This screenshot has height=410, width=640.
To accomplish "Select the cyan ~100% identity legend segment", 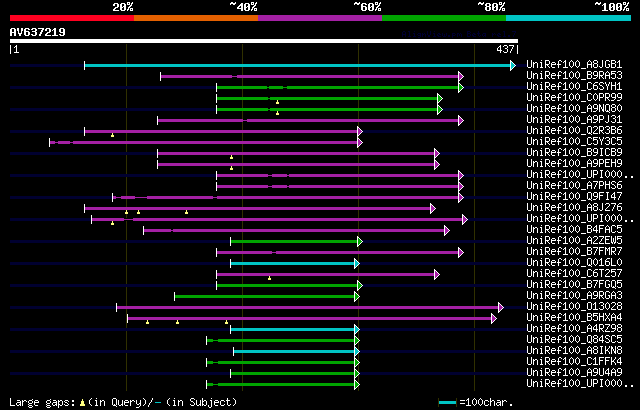I will [569, 18].
